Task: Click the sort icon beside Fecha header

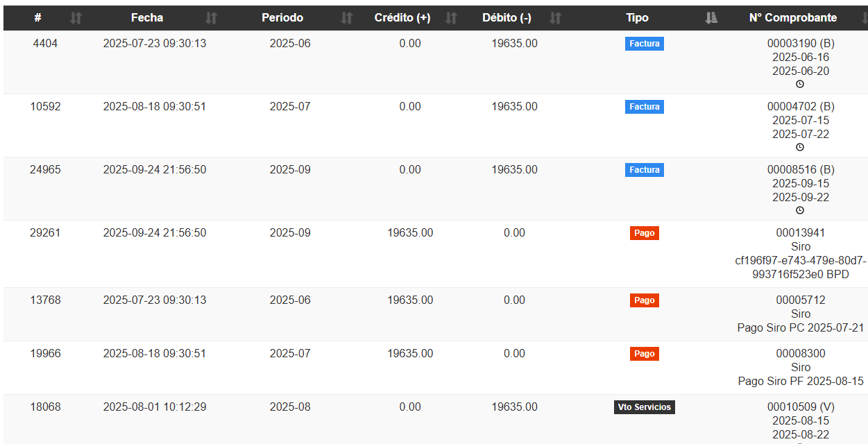Action: pos(212,19)
